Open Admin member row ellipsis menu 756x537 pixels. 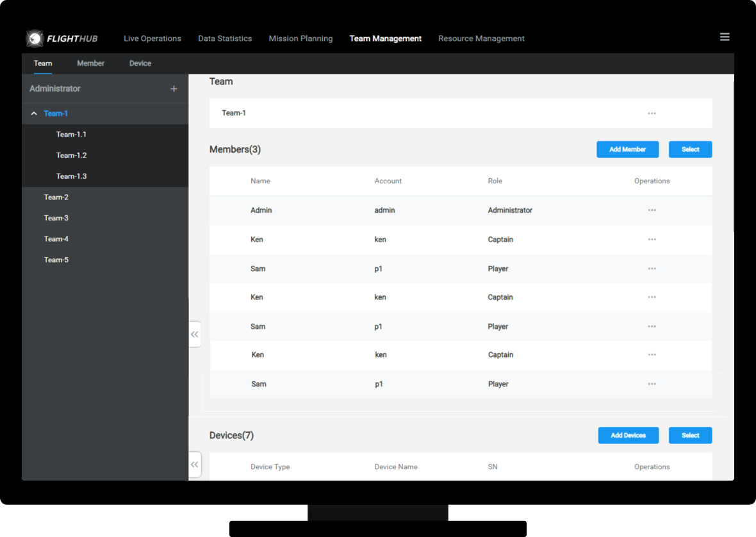coord(652,210)
